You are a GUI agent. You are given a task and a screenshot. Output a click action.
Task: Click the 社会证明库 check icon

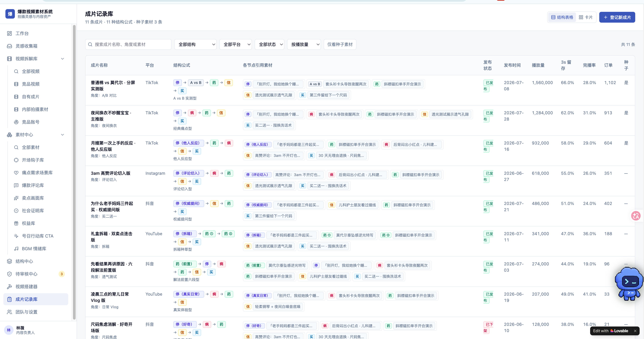click(x=16, y=211)
